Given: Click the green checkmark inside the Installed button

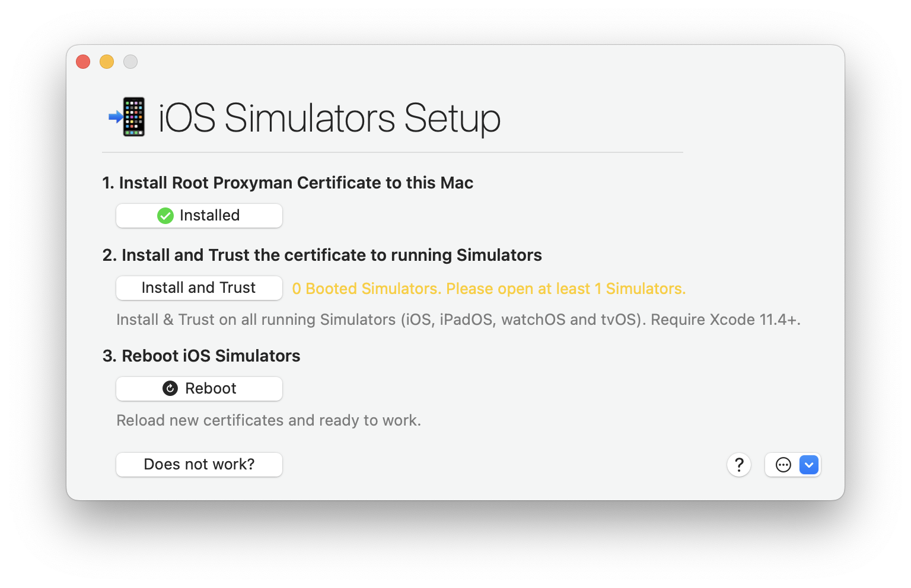Looking at the screenshot, I should (165, 215).
